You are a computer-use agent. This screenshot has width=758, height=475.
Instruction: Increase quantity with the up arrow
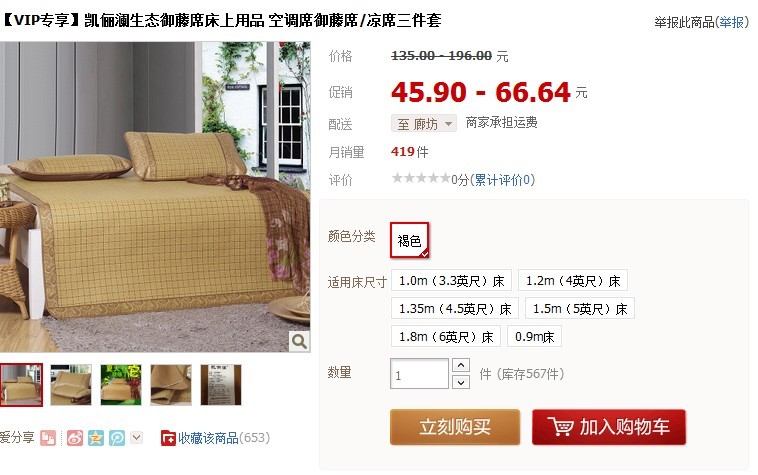click(x=461, y=365)
